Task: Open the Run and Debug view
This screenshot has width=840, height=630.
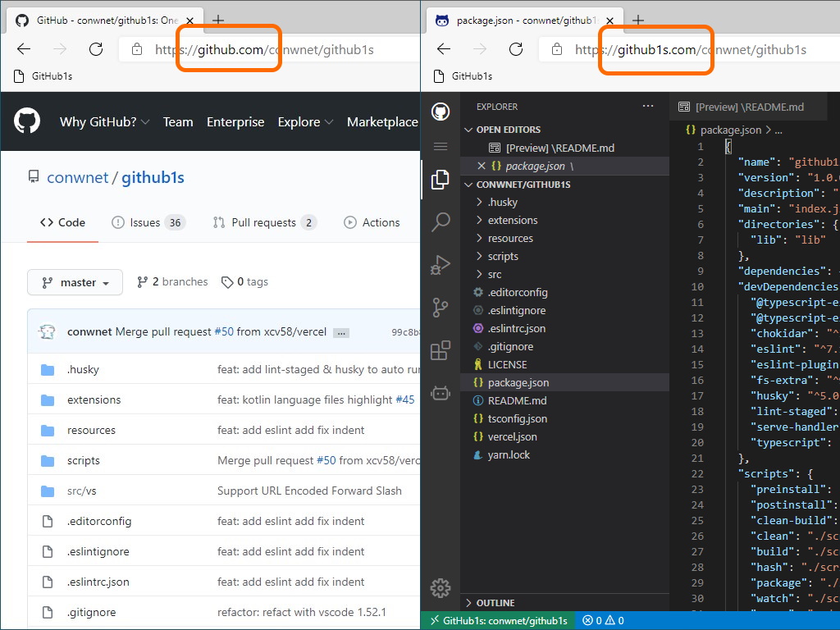Action: coord(441,264)
